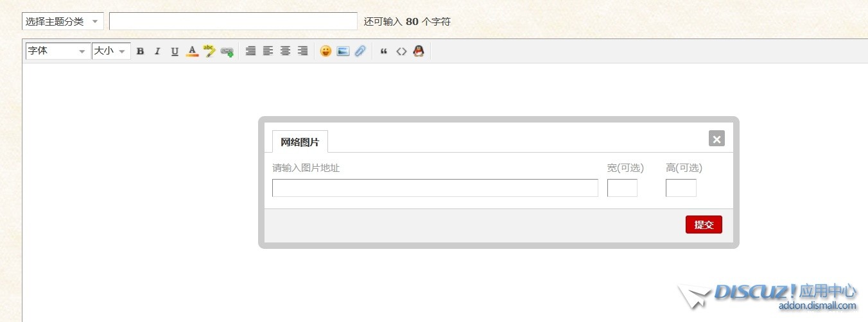868x322 pixels.
Task: Click the insert link icon
Action: click(227, 51)
